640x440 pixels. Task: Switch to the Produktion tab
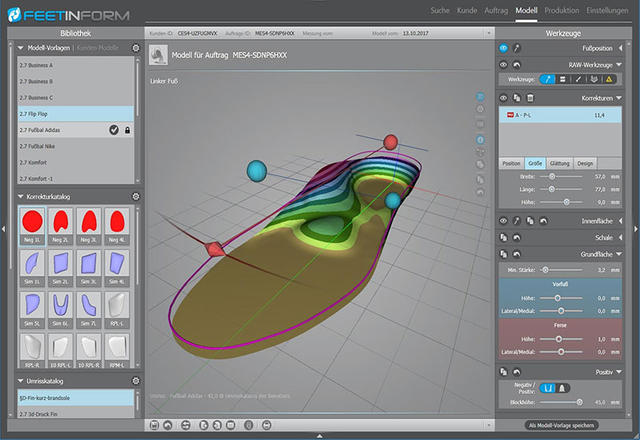pos(562,9)
